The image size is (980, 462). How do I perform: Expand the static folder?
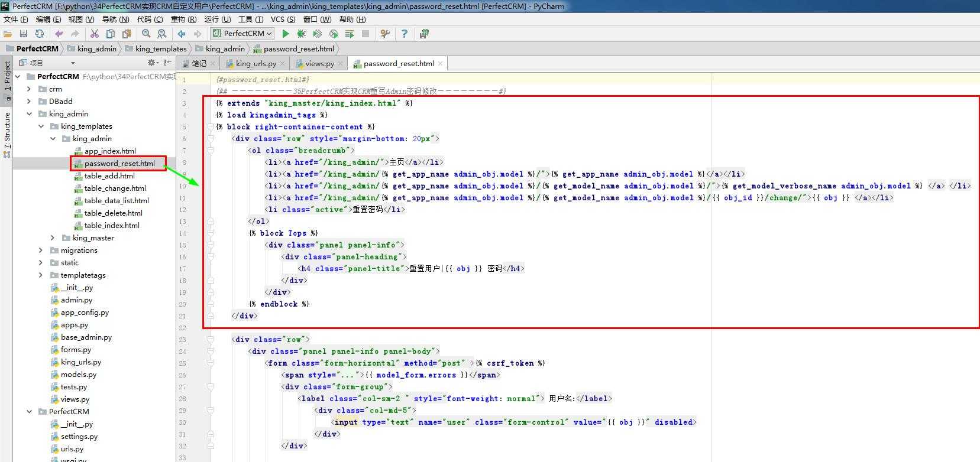tap(41, 262)
